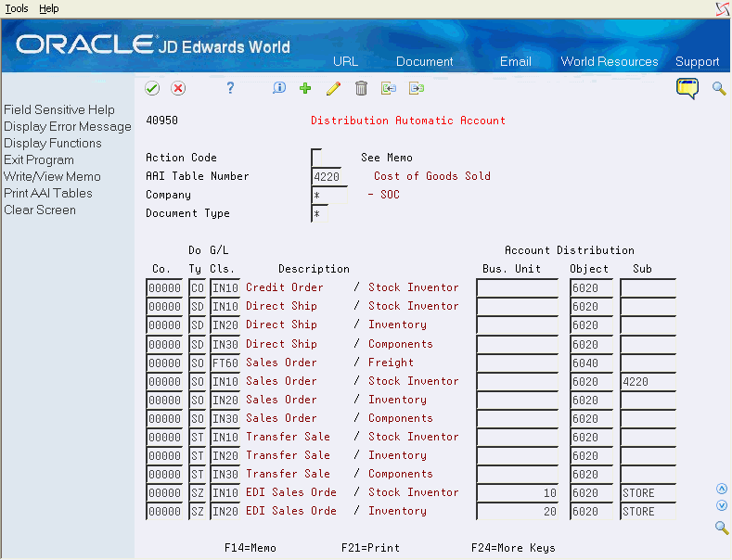
Task: Choose Clear Screen in sidebar
Action: coord(40,210)
